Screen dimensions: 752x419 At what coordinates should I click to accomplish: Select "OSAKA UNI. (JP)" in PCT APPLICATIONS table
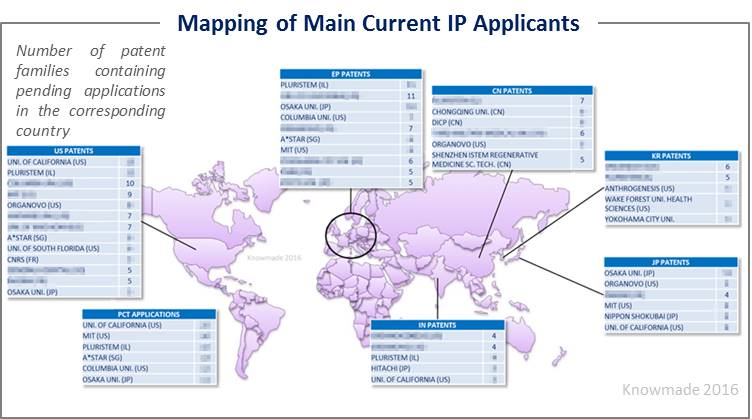click(107, 380)
